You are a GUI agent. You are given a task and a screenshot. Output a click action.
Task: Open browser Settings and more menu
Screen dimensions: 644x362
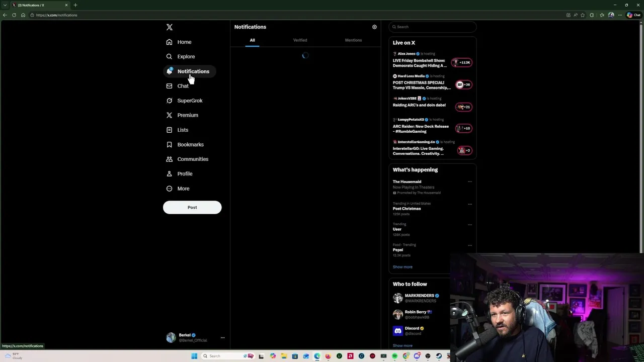[x=620, y=15]
